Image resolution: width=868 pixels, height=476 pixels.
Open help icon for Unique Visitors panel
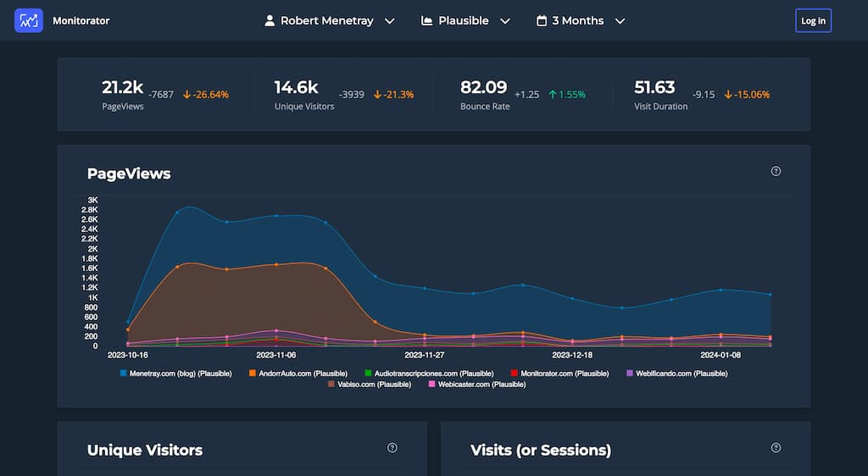coord(392,448)
